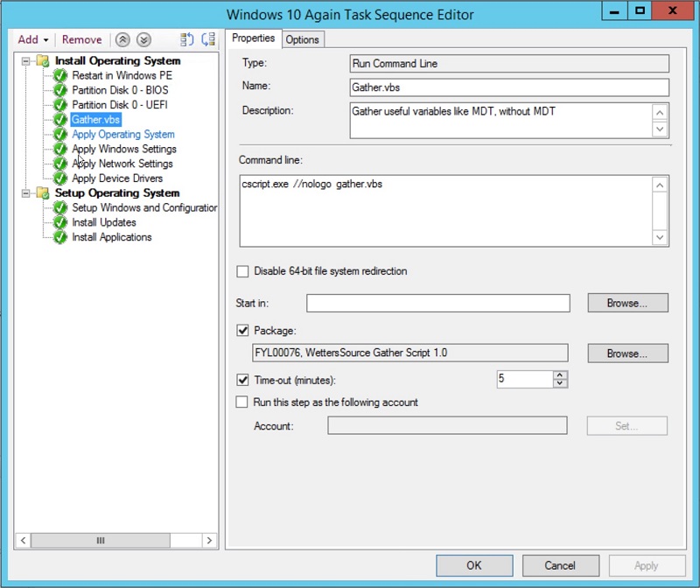Click green check icon beside Install Updates
The height and width of the screenshot is (588, 700).
[60, 222]
